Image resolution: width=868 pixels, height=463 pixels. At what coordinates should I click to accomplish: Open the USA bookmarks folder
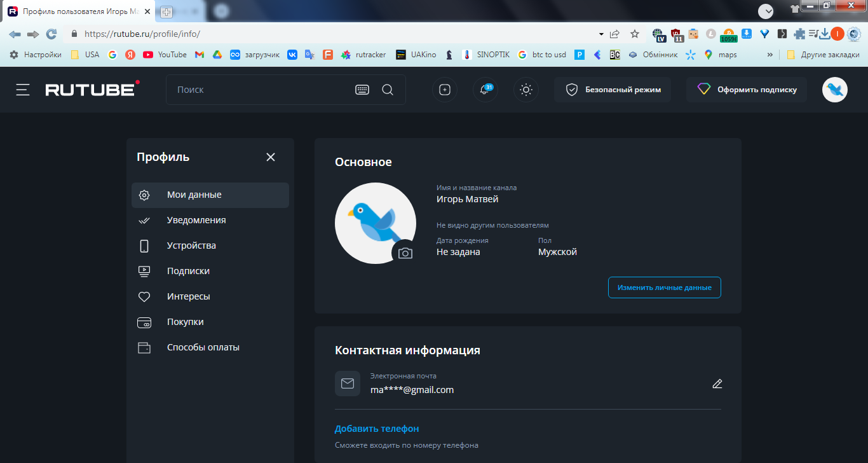point(85,55)
